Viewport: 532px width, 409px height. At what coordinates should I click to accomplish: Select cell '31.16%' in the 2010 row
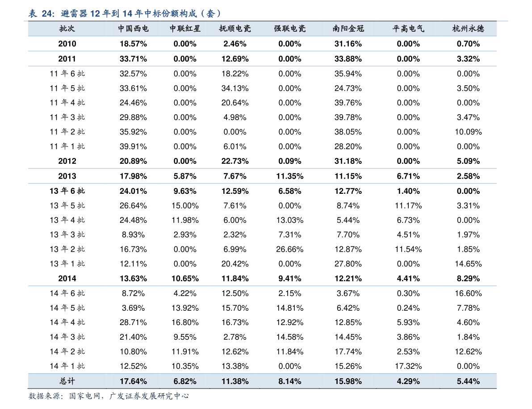[348, 44]
